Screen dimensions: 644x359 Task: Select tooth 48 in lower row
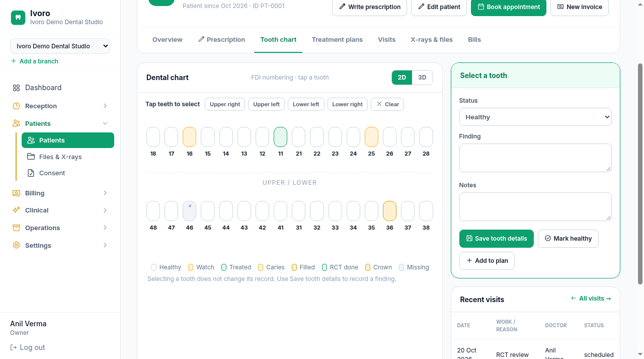coord(153,211)
